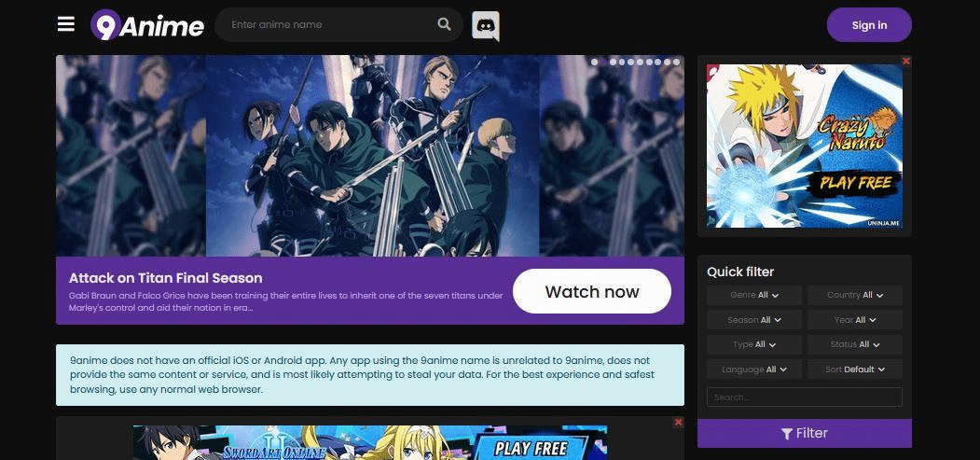Image resolution: width=980 pixels, height=460 pixels.
Task: Expand the Genre filter dropdown
Action: click(754, 295)
